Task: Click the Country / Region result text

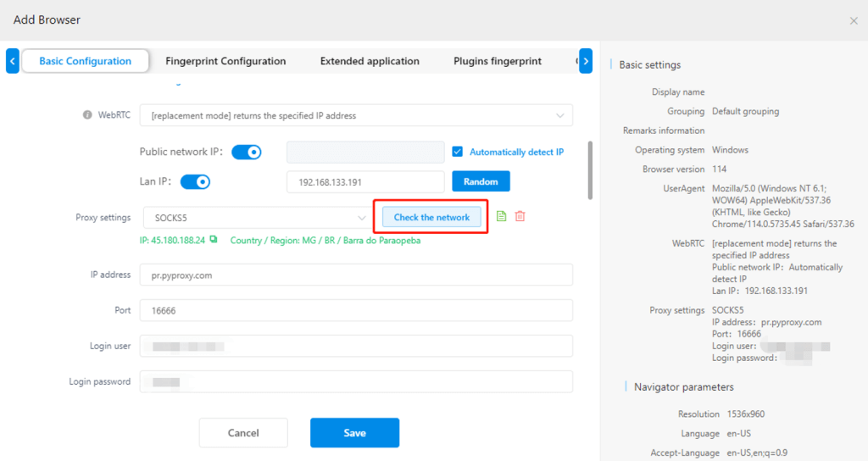Action: [325, 240]
